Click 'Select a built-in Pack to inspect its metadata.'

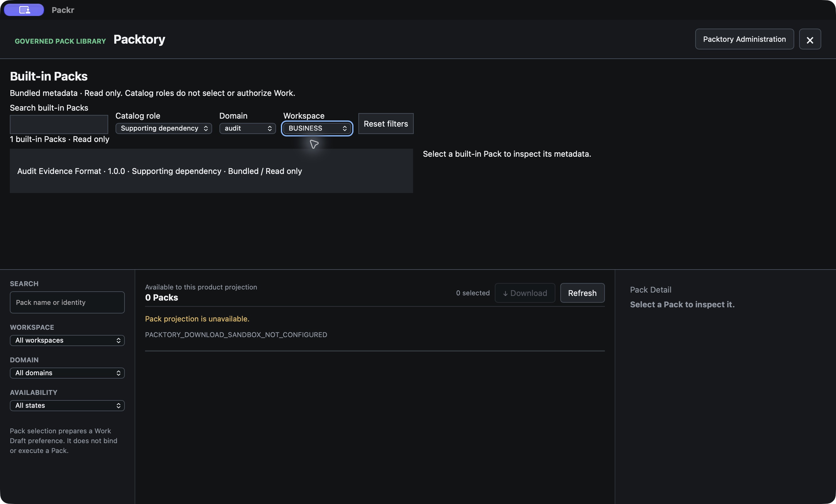pos(507,154)
